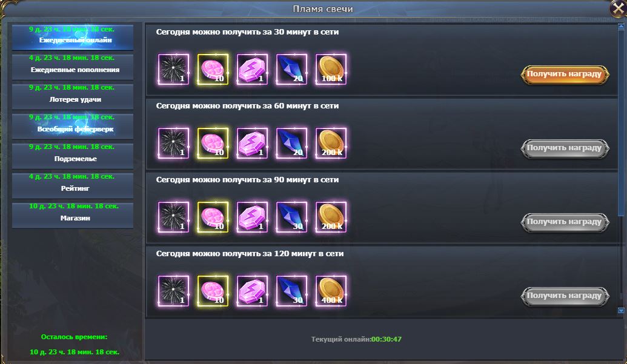Click the pink candy icon in 90-minute row
Screen dimensions: 627x364
click(x=213, y=217)
